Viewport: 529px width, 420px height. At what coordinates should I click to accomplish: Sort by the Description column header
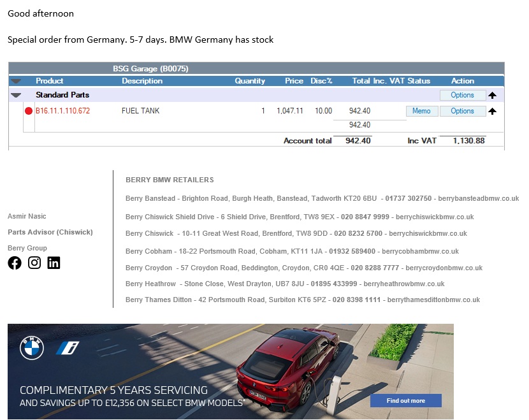pyautogui.click(x=142, y=81)
